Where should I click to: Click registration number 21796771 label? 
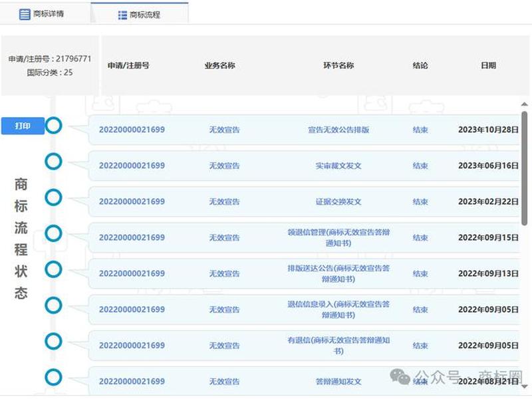click(50, 59)
